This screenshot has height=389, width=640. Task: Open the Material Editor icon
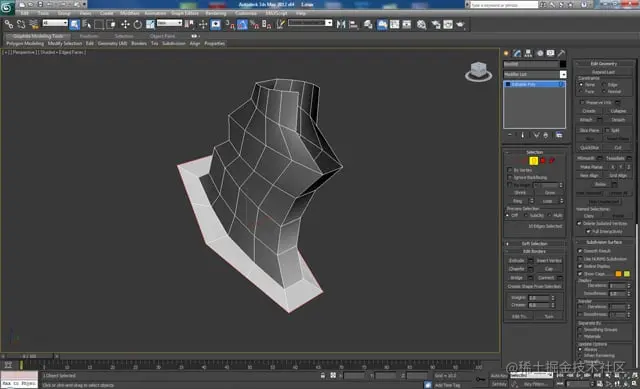click(x=421, y=24)
